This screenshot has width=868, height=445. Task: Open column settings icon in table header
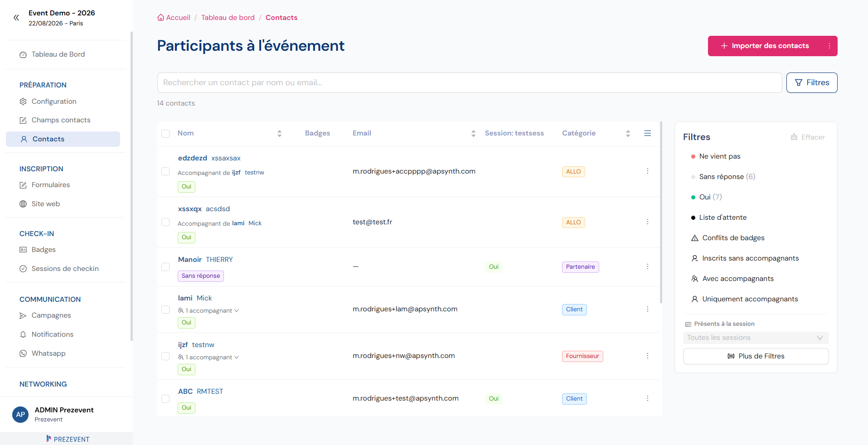pyautogui.click(x=647, y=133)
